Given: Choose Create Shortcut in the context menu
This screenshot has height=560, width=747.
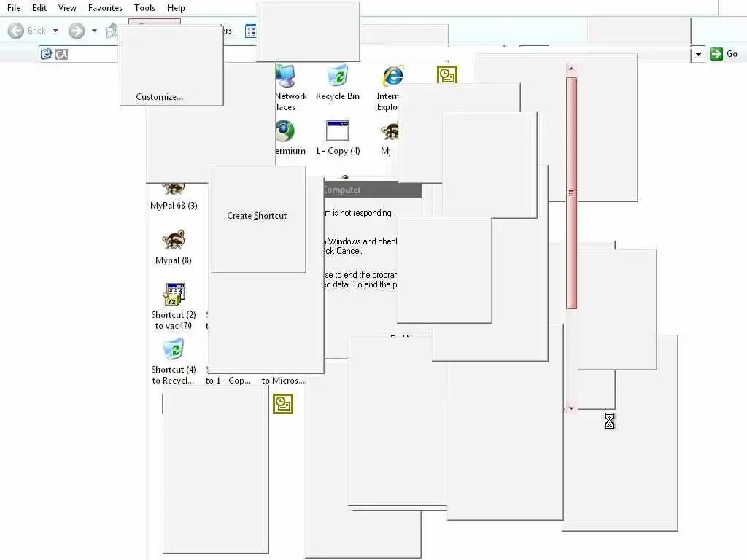Looking at the screenshot, I should click(x=258, y=216).
